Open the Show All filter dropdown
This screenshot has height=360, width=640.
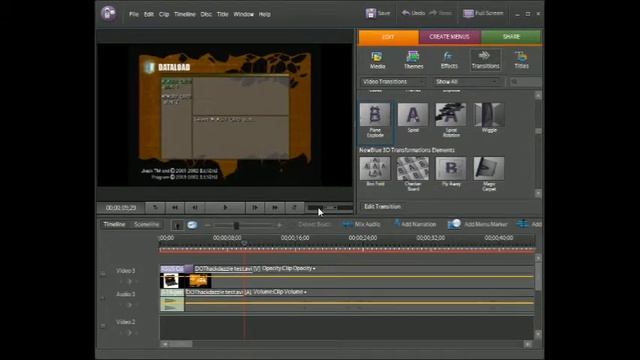pyautogui.click(x=468, y=82)
